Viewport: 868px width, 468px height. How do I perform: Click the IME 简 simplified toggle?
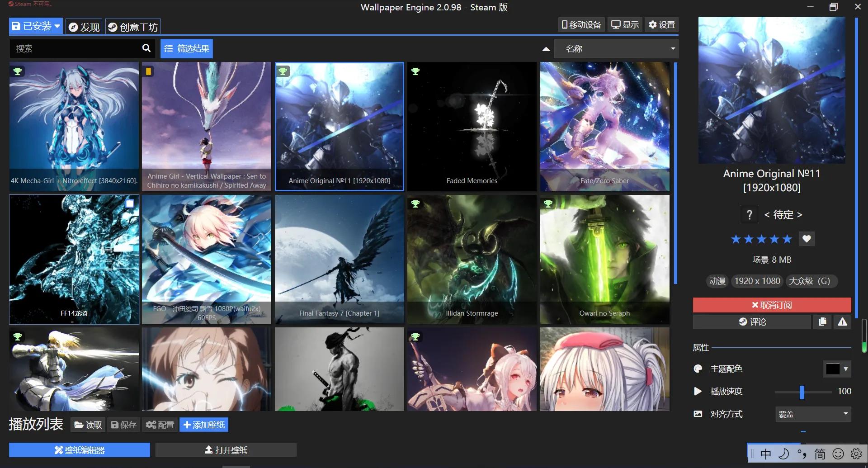tap(820, 454)
